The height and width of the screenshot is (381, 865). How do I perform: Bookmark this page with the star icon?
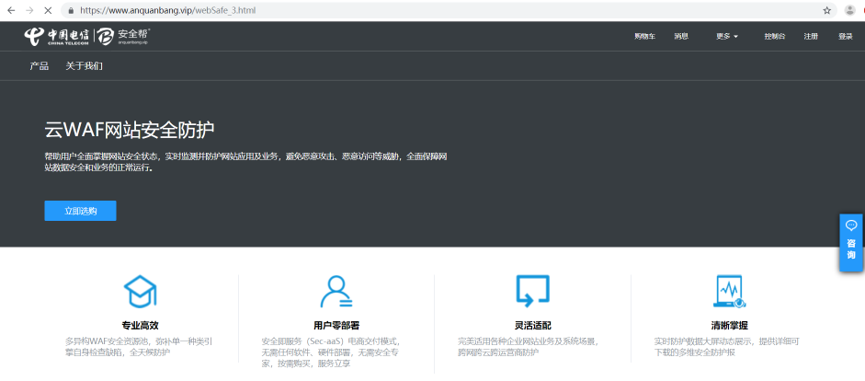826,10
